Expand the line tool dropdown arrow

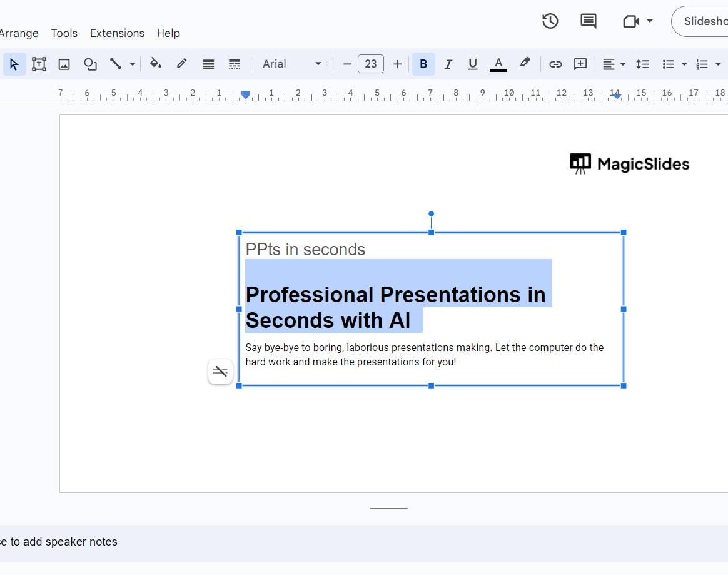(x=133, y=64)
